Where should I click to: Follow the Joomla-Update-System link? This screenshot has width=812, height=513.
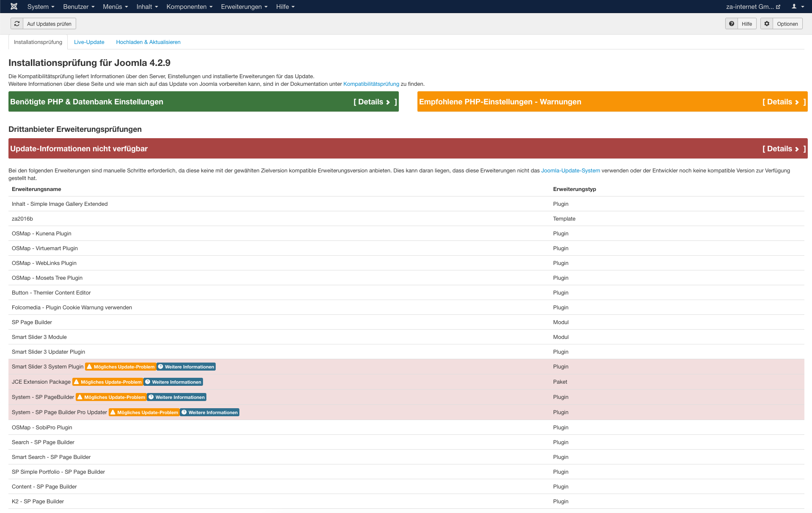point(571,171)
